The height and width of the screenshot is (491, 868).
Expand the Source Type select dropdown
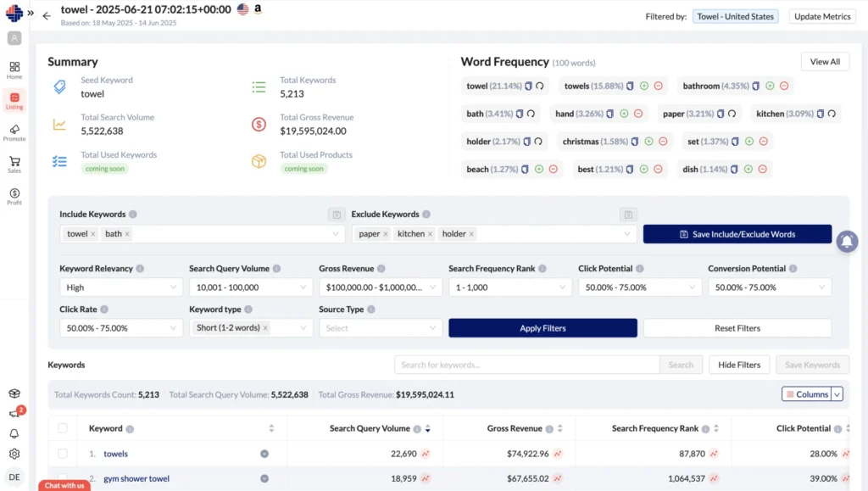pyautogui.click(x=381, y=328)
